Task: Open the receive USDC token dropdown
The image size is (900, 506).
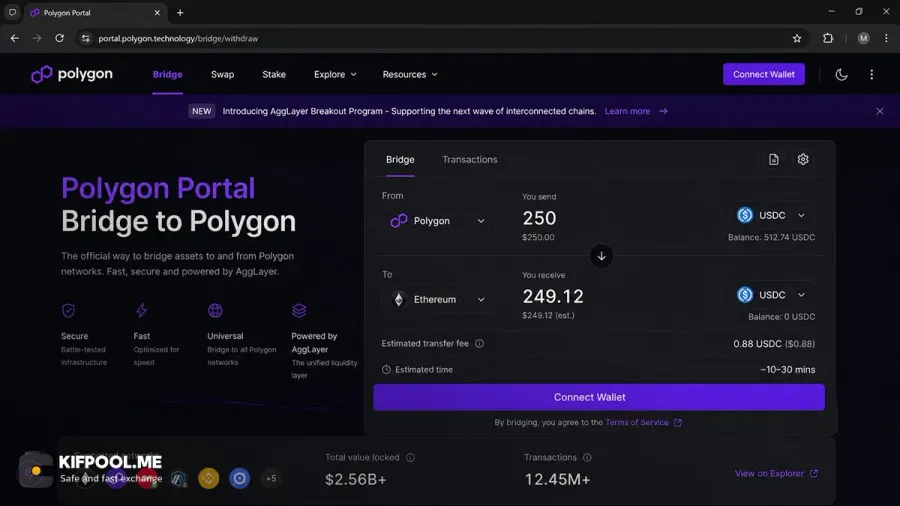Action: 771,295
